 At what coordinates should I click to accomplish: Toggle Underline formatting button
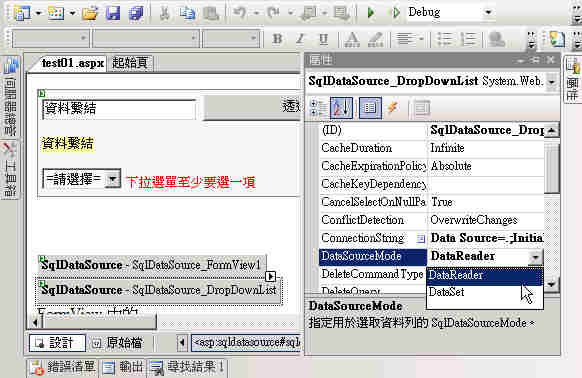(324, 39)
